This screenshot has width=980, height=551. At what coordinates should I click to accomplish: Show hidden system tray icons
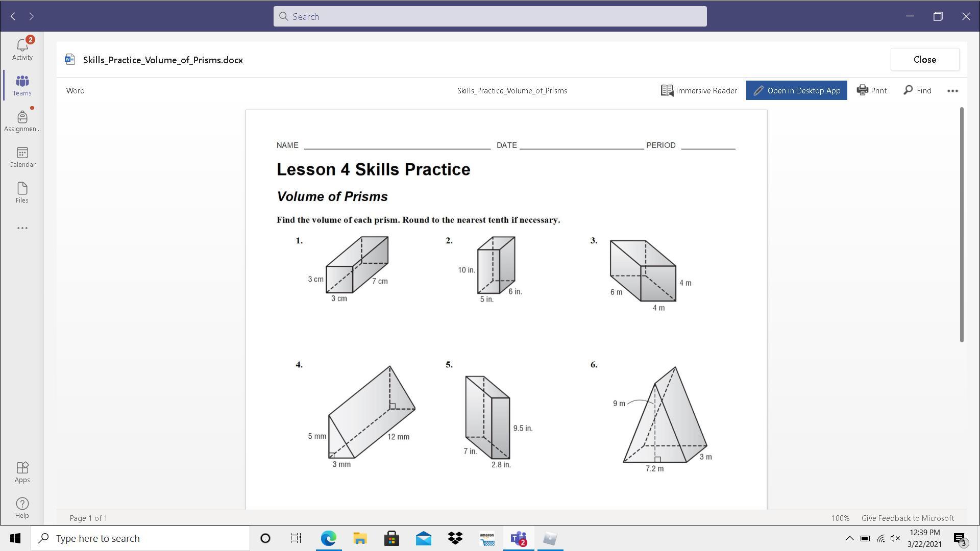[x=849, y=538]
